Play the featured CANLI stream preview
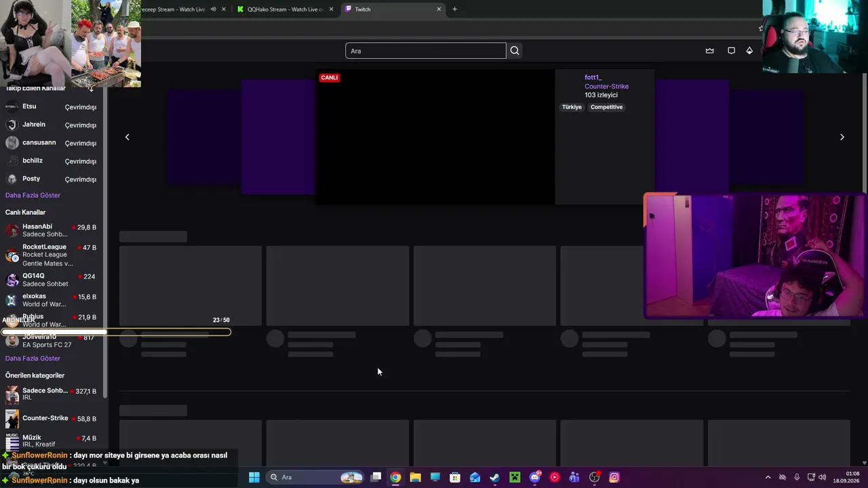Image resolution: width=868 pixels, height=488 pixels. (435, 137)
